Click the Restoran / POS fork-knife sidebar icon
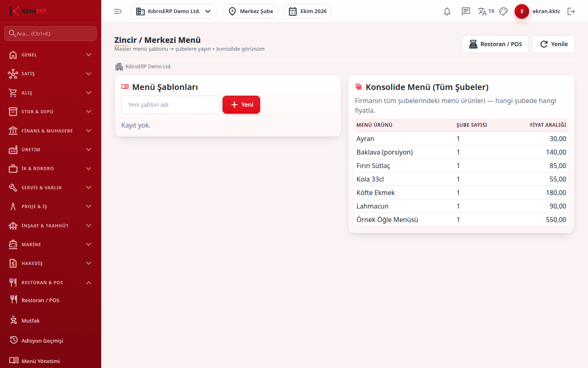The width and height of the screenshot is (588, 368). (14, 300)
